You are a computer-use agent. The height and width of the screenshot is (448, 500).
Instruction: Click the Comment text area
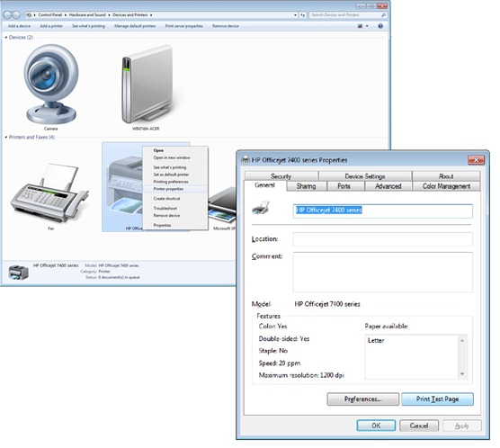[x=383, y=273]
